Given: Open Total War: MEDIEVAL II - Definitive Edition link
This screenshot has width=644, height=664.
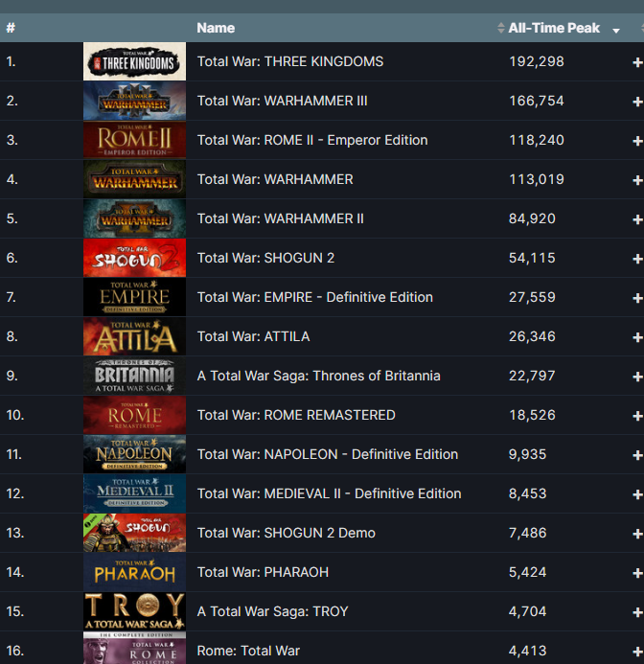Looking at the screenshot, I should [330, 493].
